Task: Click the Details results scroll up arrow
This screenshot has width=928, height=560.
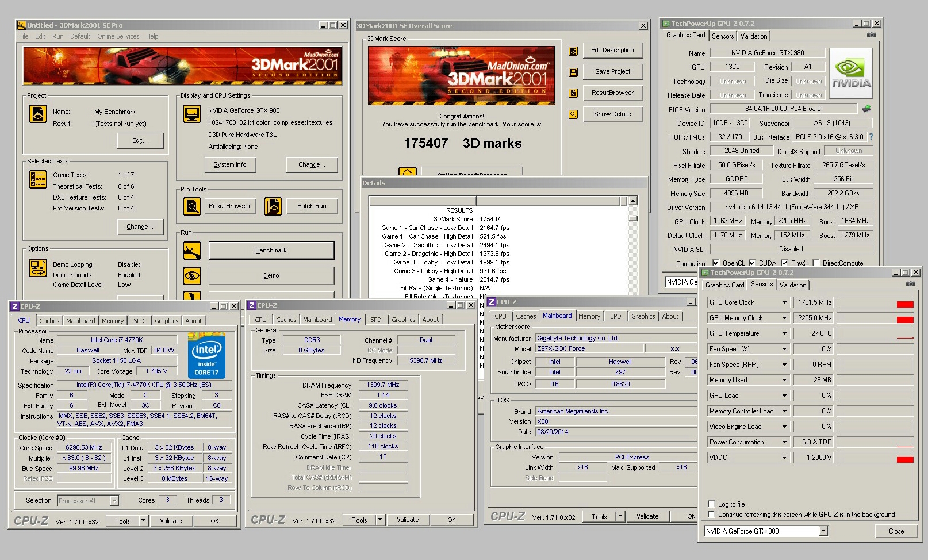Action: point(632,201)
